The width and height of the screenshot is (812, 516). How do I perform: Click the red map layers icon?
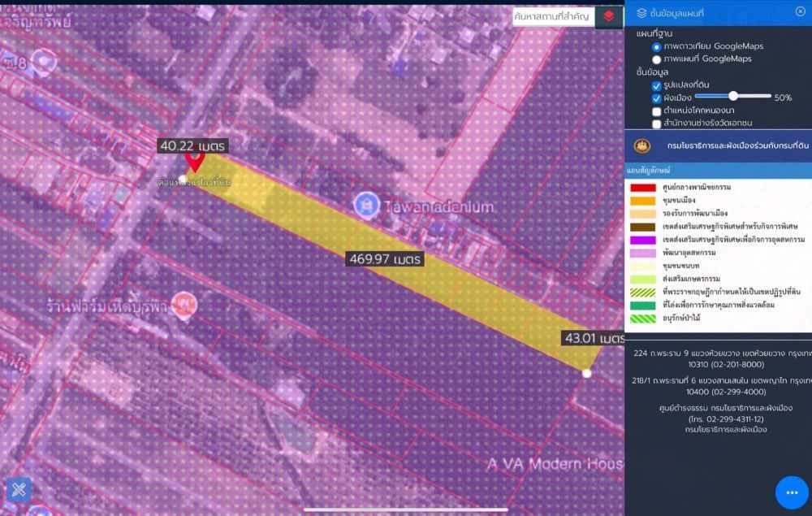[x=608, y=17]
